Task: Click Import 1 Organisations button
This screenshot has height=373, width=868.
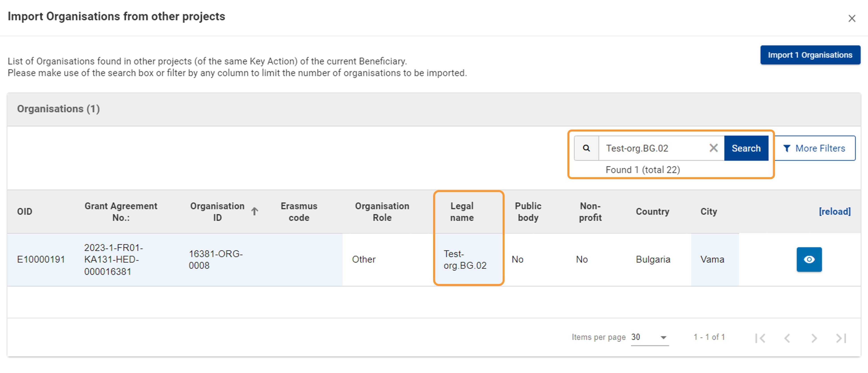Action: pyautogui.click(x=810, y=55)
